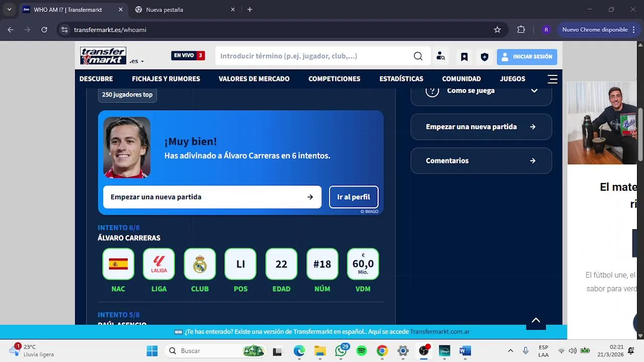The width and height of the screenshot is (644, 362).
Task: Click the scroll-to-top chevron button
Action: [x=536, y=320]
